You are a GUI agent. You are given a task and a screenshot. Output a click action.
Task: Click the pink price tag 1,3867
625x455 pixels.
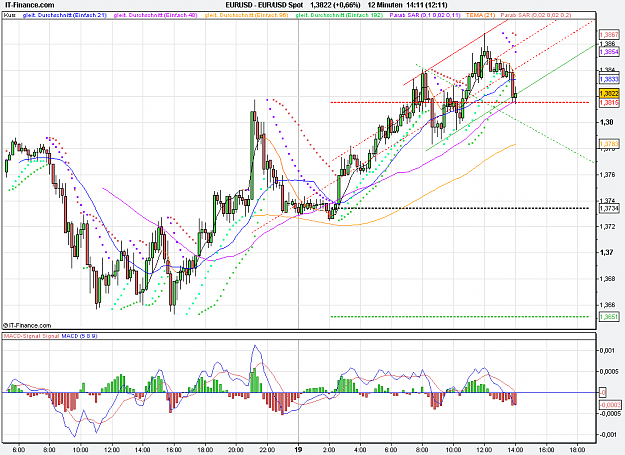pyautogui.click(x=609, y=35)
